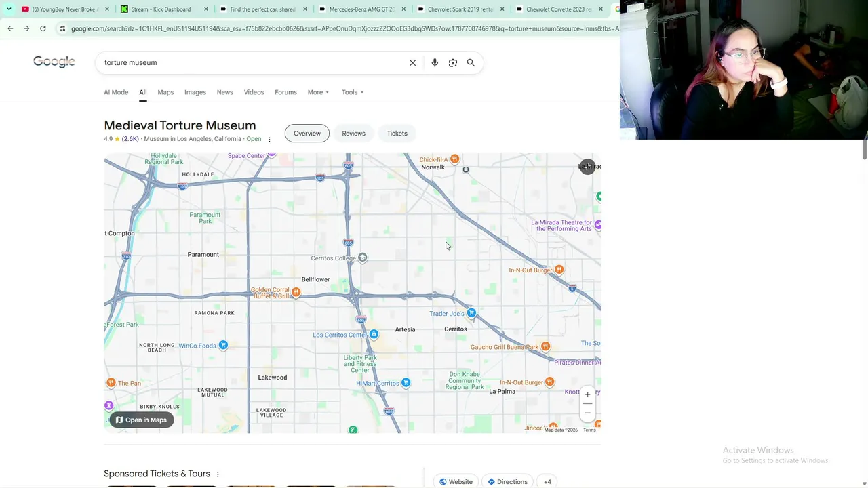Open Google Lens image search
Screen dimensions: 868x488
pyautogui.click(x=453, y=62)
